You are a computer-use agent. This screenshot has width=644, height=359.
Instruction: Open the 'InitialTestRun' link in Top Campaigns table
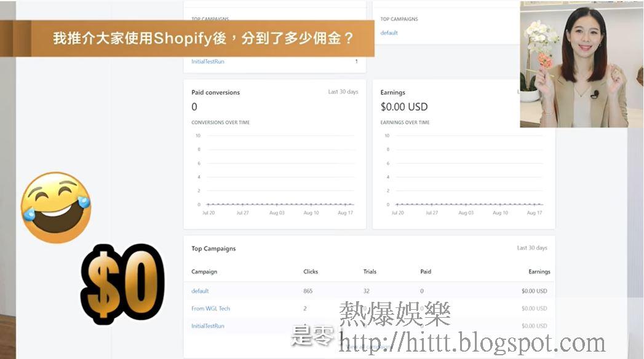[x=208, y=326]
